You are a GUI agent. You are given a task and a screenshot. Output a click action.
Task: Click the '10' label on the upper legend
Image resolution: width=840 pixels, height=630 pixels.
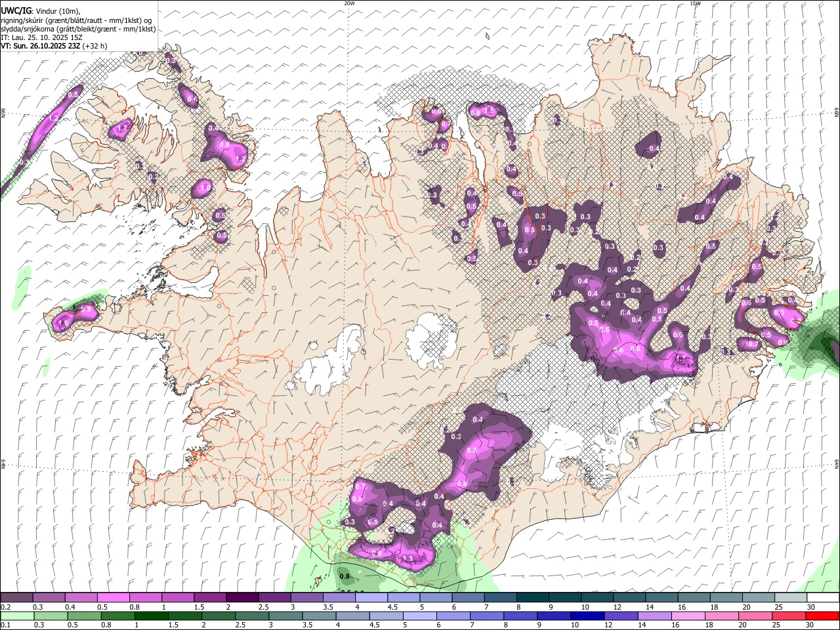(x=585, y=607)
